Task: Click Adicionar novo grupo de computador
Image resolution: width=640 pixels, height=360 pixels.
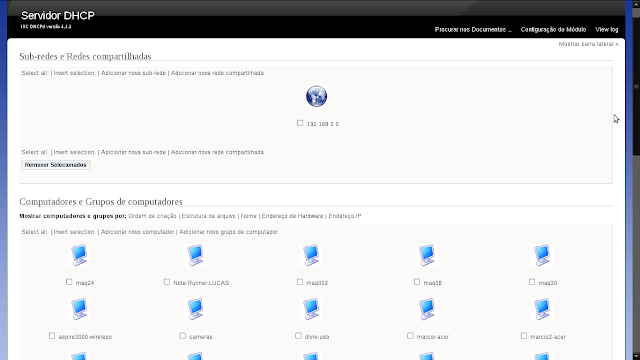Action: click(229, 232)
